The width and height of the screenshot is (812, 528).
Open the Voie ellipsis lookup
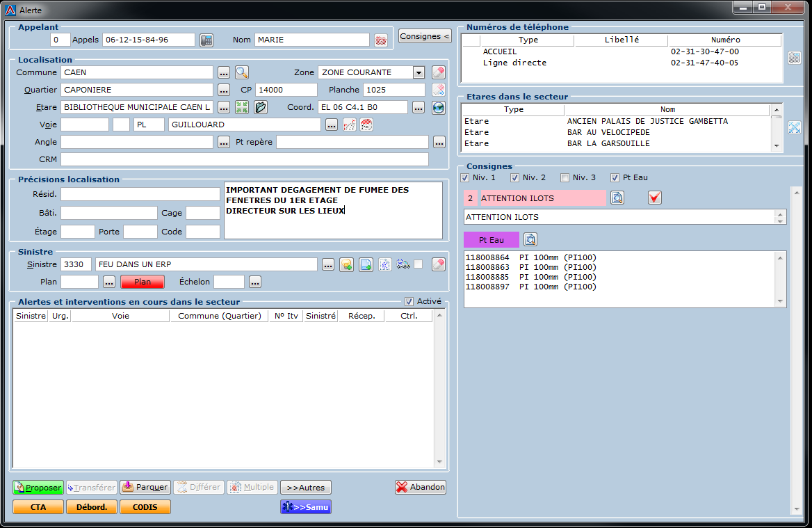332,125
